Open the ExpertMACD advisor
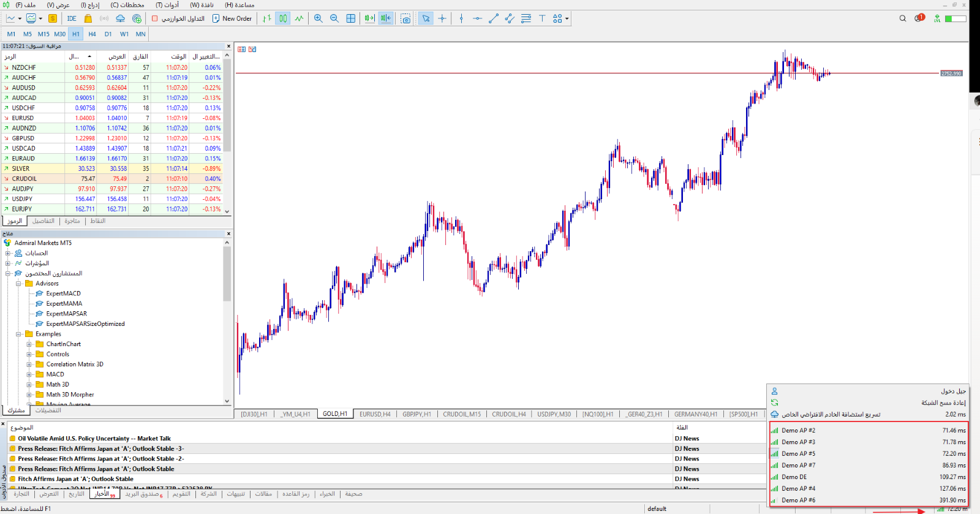 point(63,293)
